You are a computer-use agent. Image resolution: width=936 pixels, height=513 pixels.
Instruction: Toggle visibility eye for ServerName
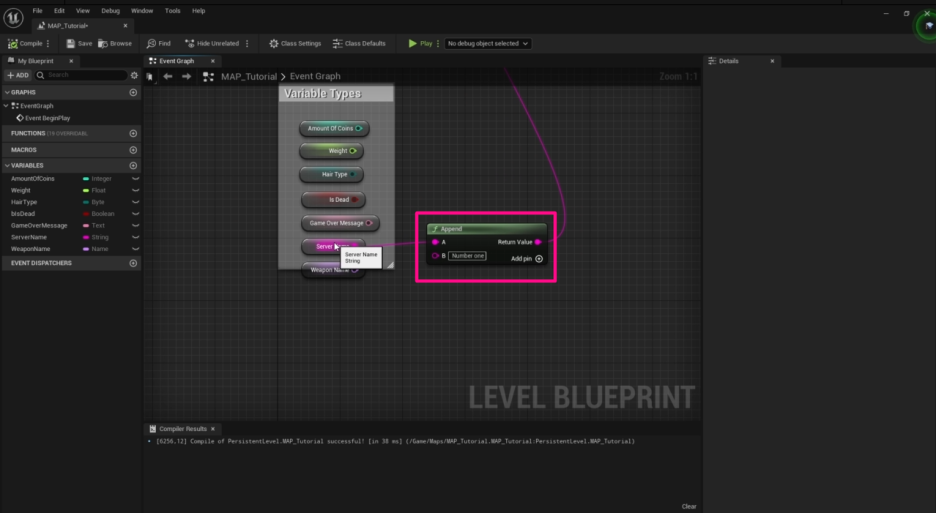[136, 237]
